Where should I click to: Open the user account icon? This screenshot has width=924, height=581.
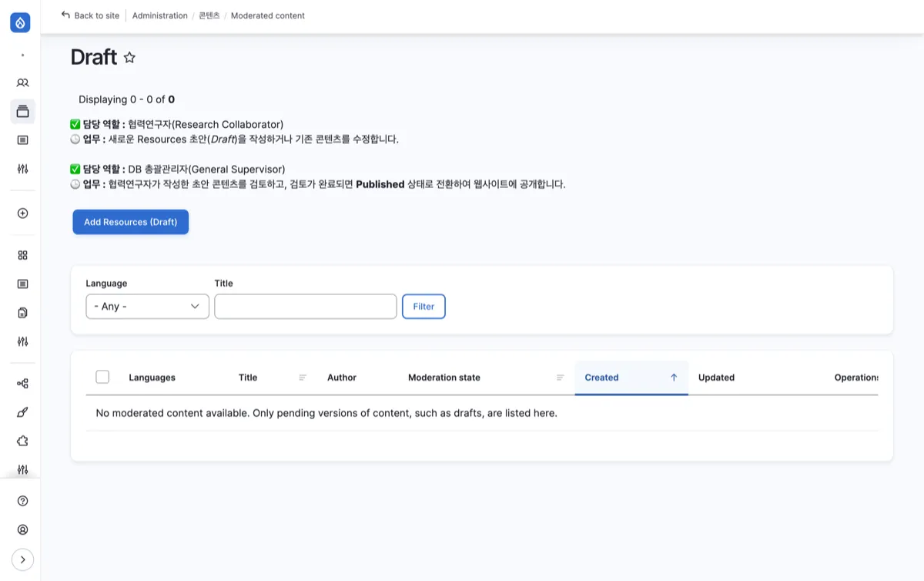pos(22,530)
